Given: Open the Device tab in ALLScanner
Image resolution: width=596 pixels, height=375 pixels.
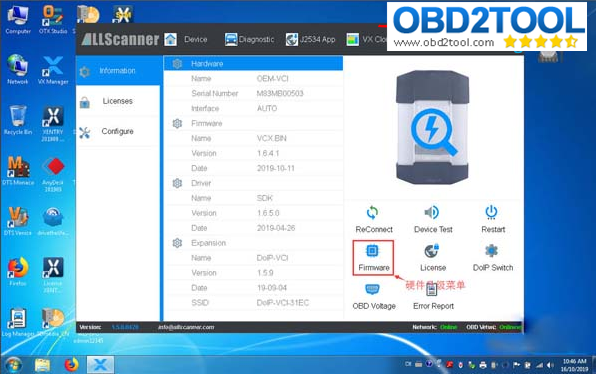Looking at the screenshot, I should [195, 40].
